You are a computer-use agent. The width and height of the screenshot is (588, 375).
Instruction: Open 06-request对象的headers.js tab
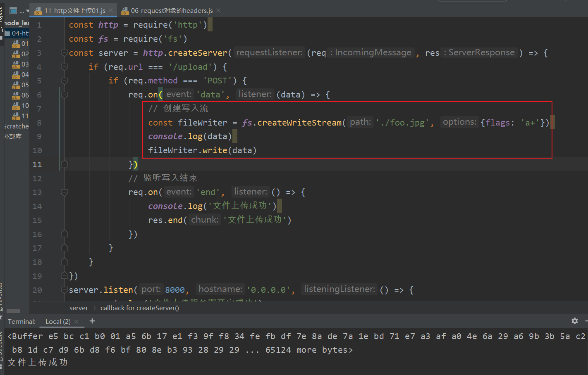click(172, 10)
